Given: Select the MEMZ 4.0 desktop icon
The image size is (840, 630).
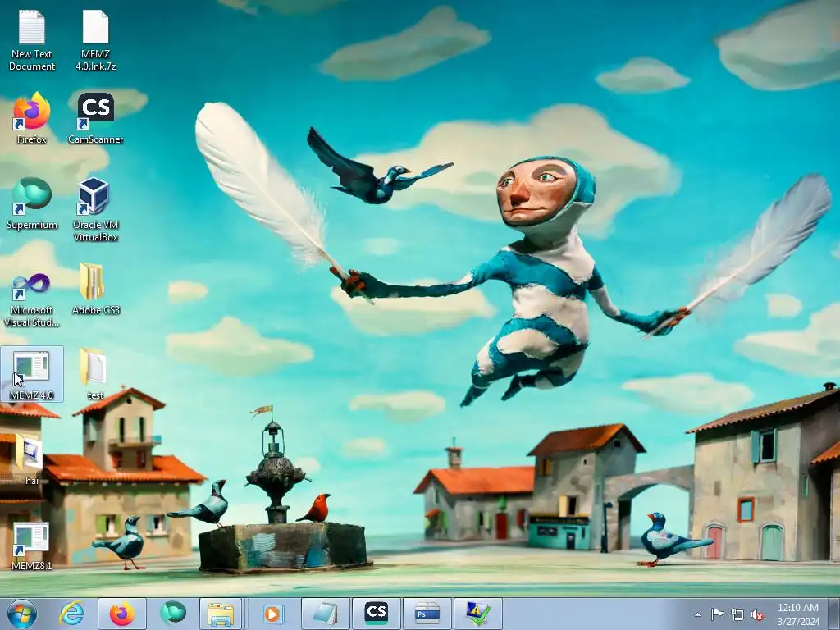Looking at the screenshot, I should [x=32, y=374].
